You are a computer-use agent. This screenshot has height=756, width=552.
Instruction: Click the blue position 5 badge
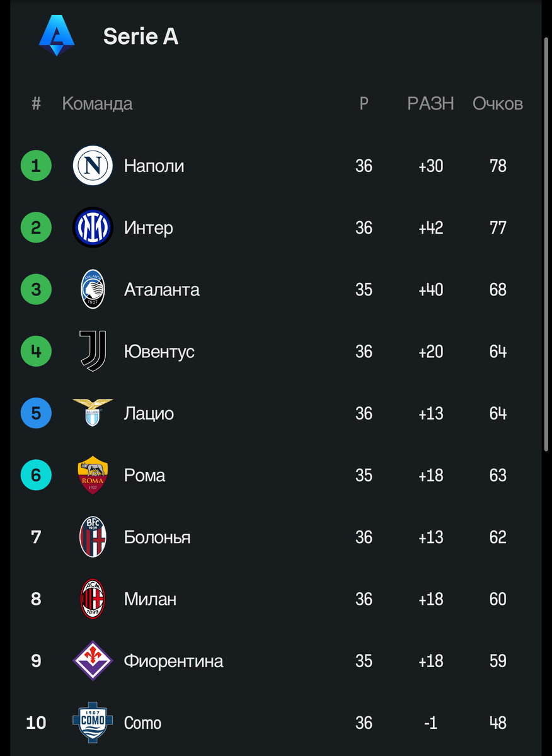[36, 413]
